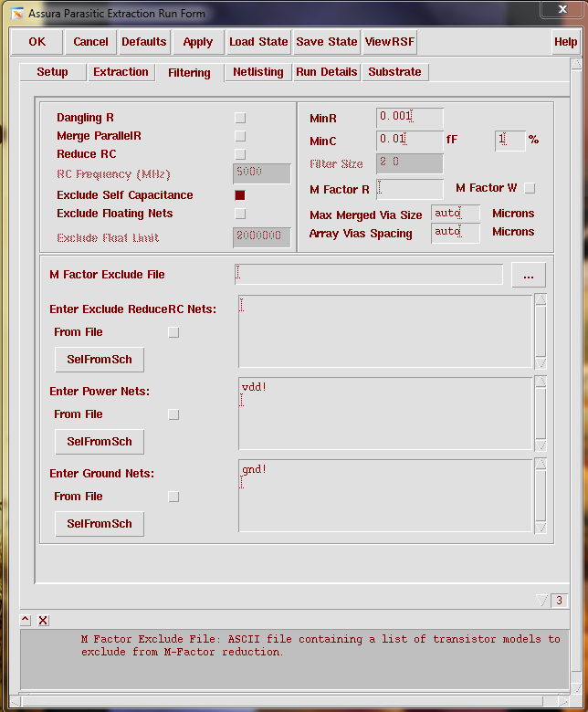Click into the MinR value field
The height and width of the screenshot is (712, 588).
[410, 118]
